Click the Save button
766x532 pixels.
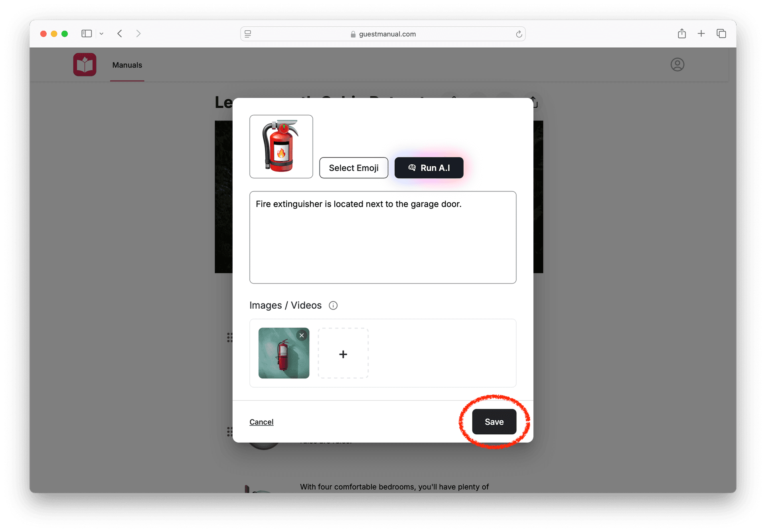coord(494,422)
